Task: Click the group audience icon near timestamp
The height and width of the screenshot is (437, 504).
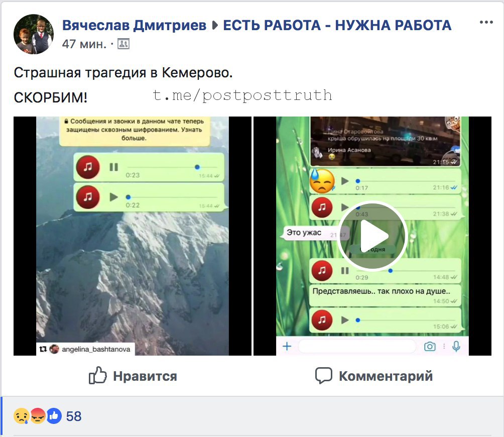Action: pyautogui.click(x=123, y=44)
